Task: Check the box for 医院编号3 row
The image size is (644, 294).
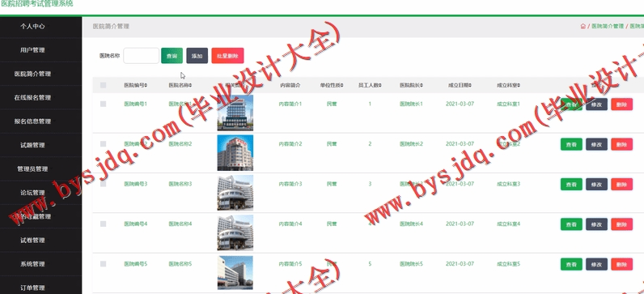Action: [x=103, y=184]
